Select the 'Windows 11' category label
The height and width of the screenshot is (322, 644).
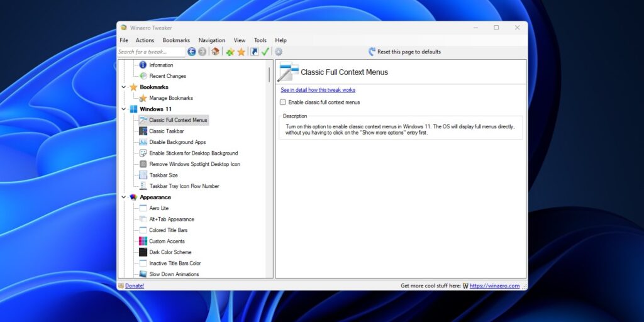(156, 109)
